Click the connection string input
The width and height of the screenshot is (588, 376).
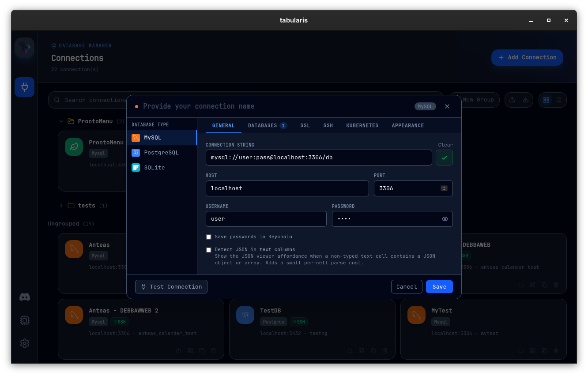(319, 158)
